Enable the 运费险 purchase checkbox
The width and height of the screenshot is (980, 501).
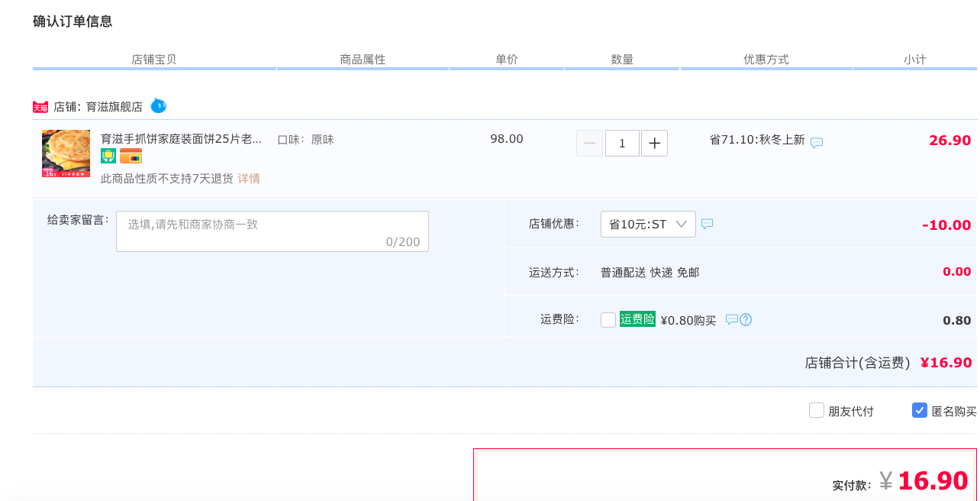608,320
